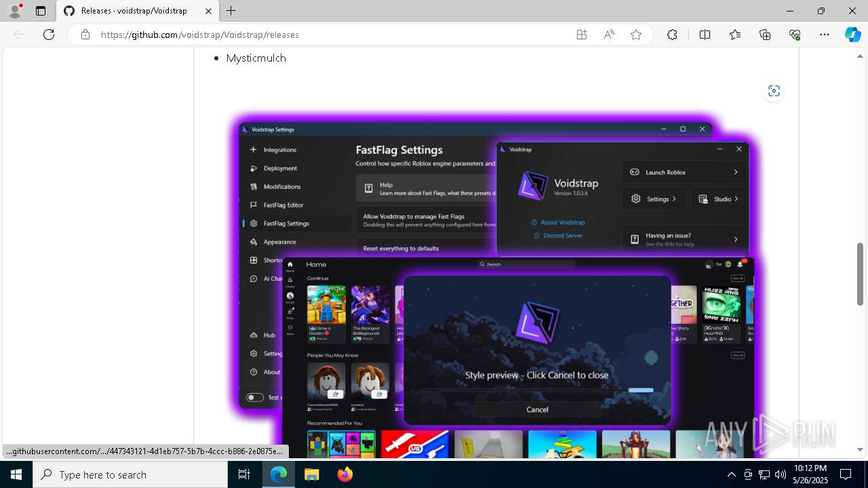Click the install app icon in address bar
The width and height of the screenshot is (868, 488).
[582, 35]
